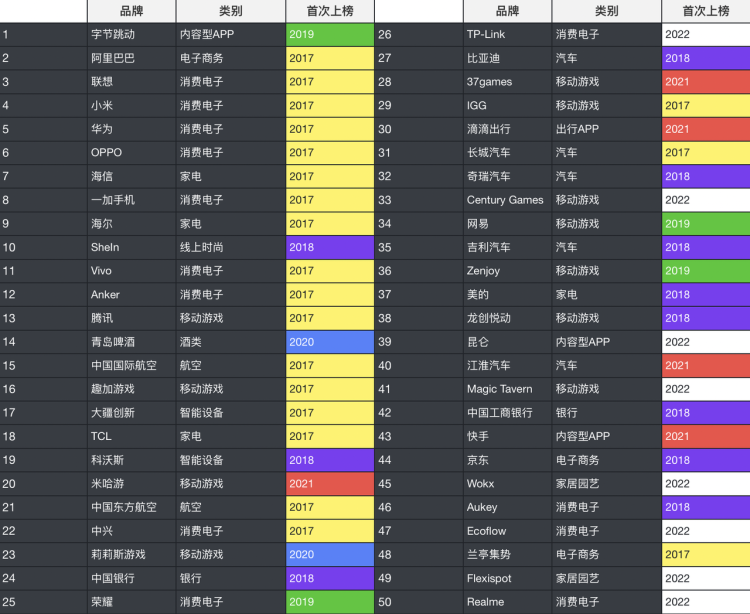Click the 江淮汽车 brand cell

507,365
